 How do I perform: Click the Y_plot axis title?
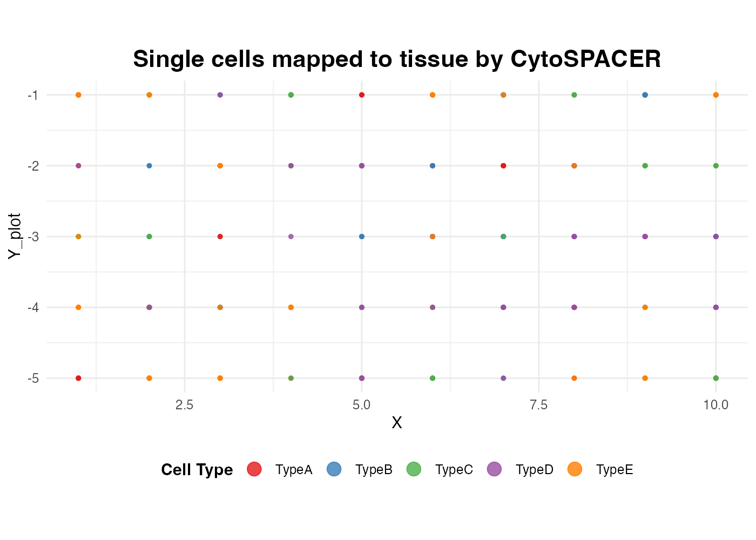pyautogui.click(x=15, y=236)
